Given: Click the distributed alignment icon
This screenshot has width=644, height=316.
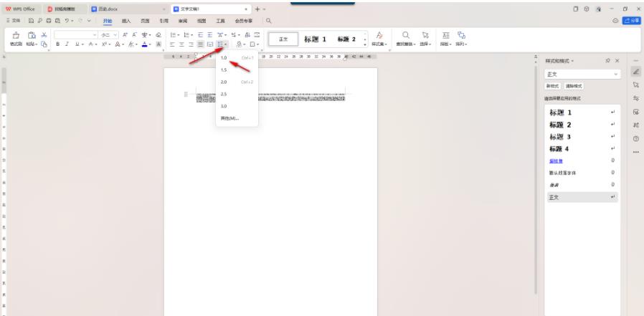Looking at the screenshot, I should (x=210, y=44).
